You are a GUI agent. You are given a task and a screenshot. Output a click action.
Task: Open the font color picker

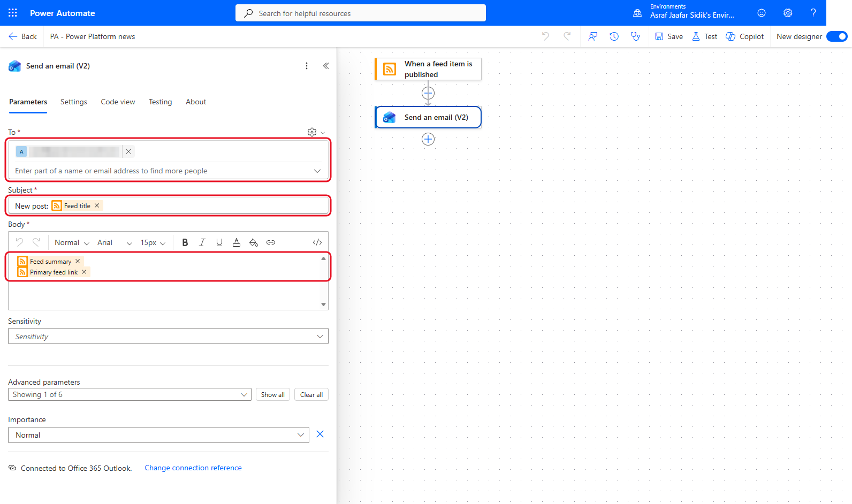click(237, 242)
